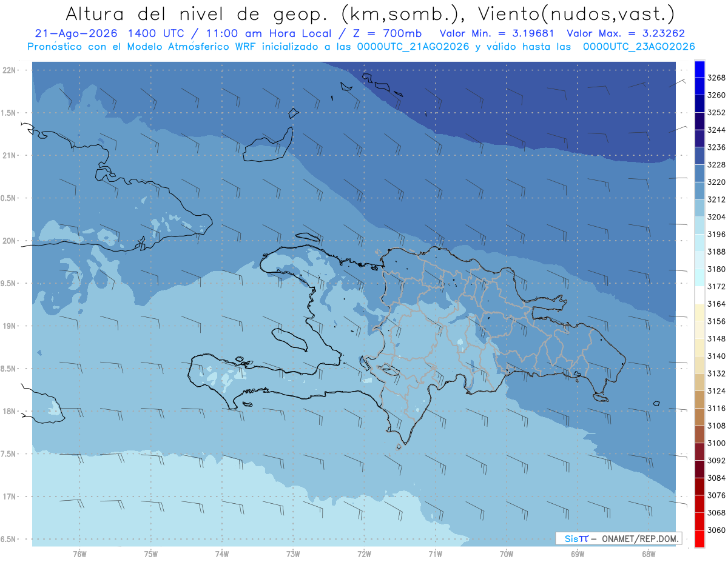
Task: Pick the cream swatch between 3156 and 3164
Action: (699, 312)
